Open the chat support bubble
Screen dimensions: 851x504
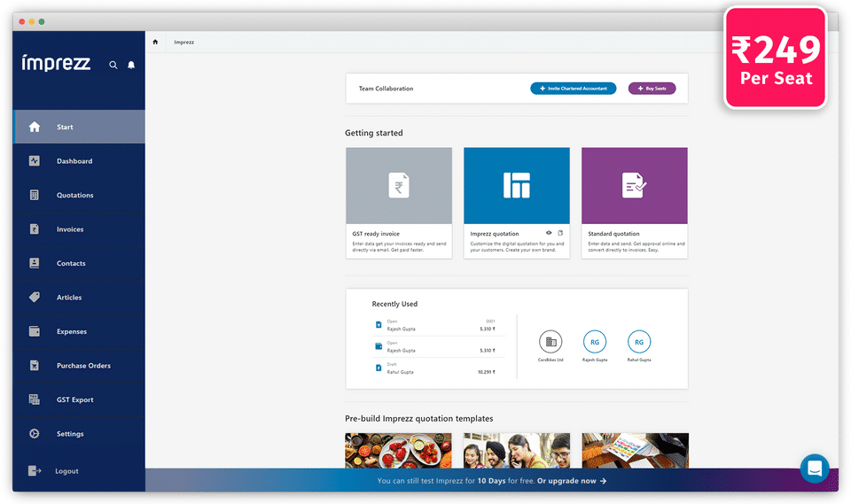[x=815, y=469]
